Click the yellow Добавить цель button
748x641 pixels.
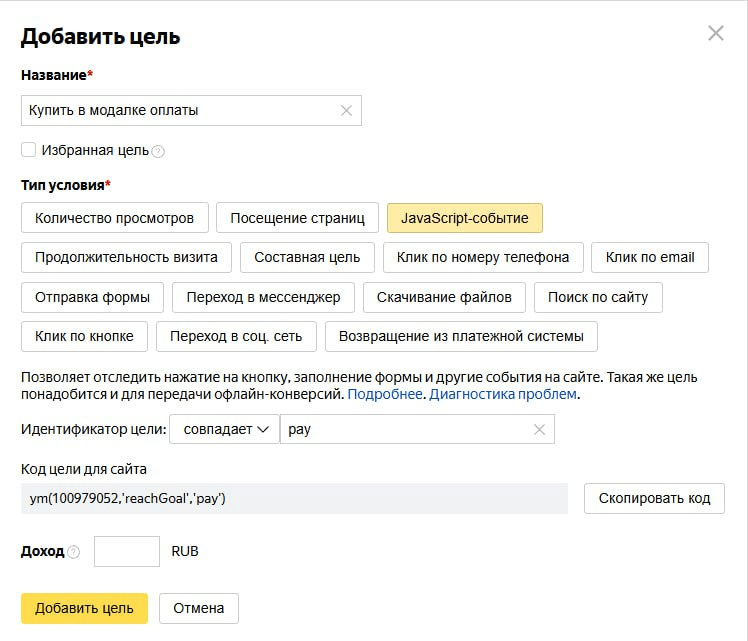[x=84, y=608]
